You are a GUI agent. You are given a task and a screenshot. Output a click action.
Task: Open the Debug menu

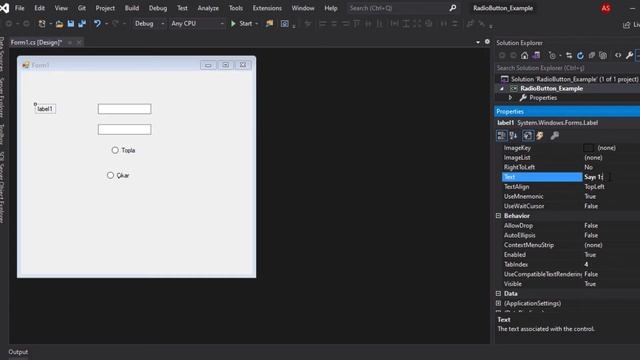tap(158, 8)
